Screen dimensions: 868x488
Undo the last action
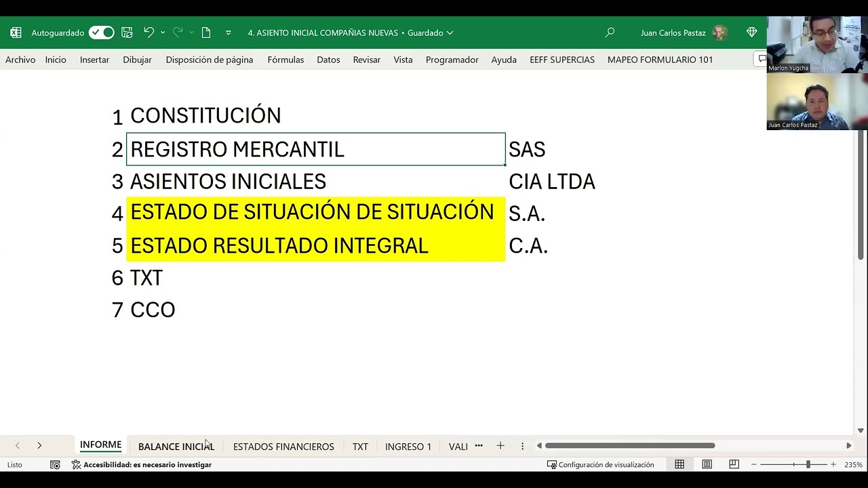(149, 33)
